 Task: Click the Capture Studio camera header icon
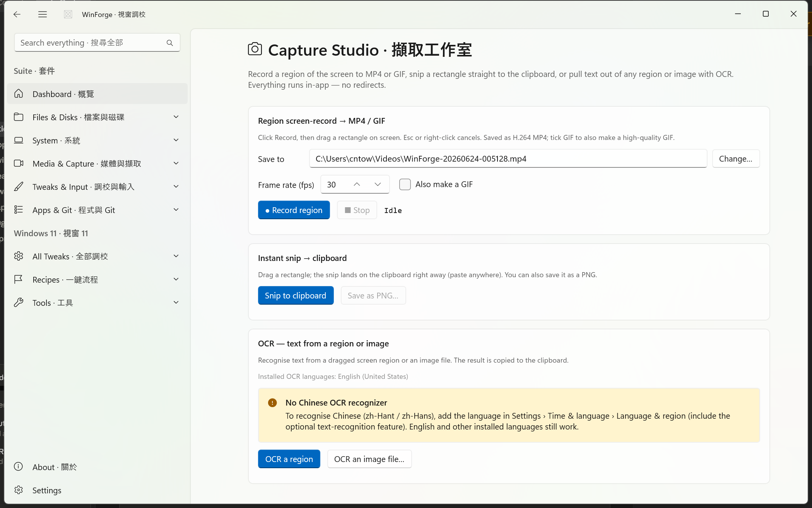(x=255, y=49)
